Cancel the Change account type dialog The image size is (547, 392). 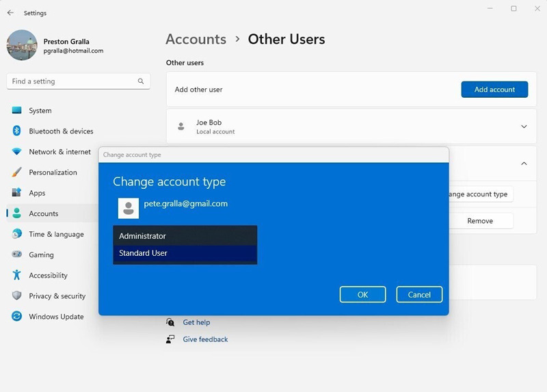point(419,294)
